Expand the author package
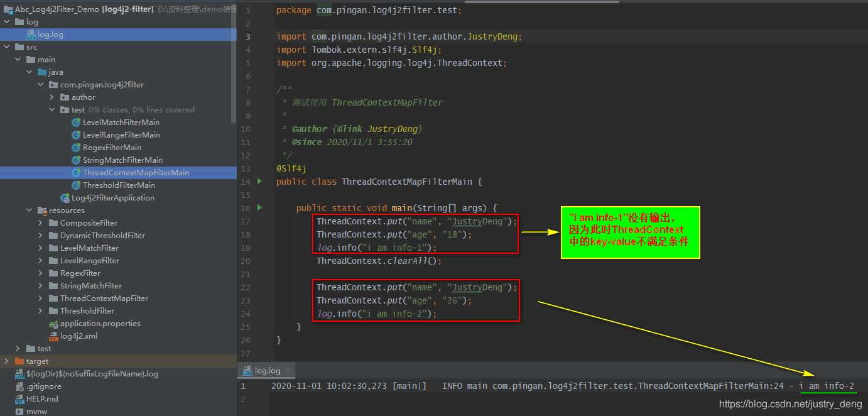Image resolution: width=868 pixels, height=416 pixels. tap(52, 97)
